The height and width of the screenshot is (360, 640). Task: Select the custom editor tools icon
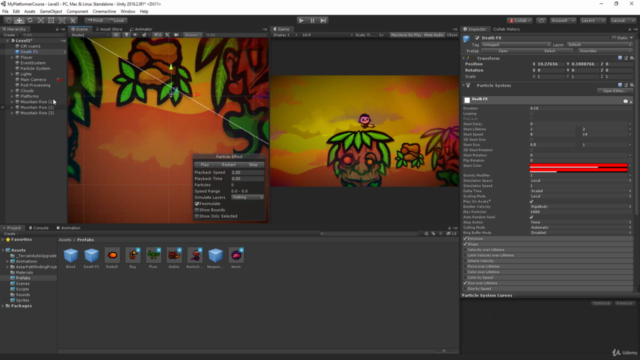click(x=73, y=20)
